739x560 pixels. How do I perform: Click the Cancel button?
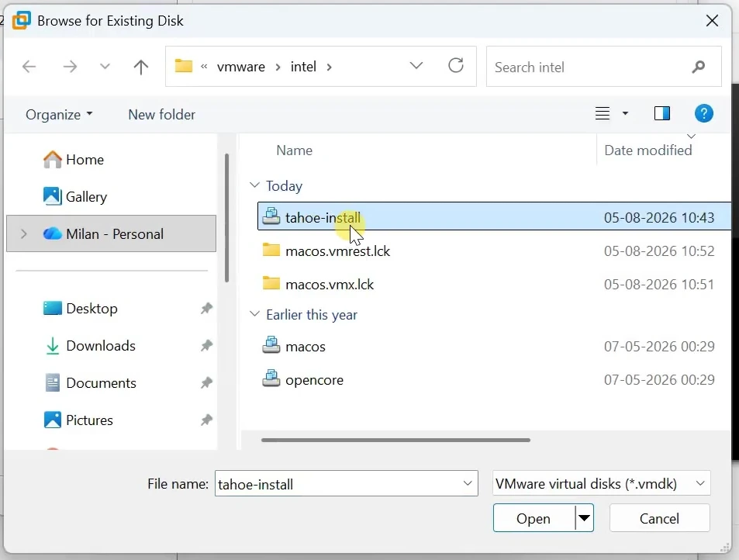coord(659,519)
